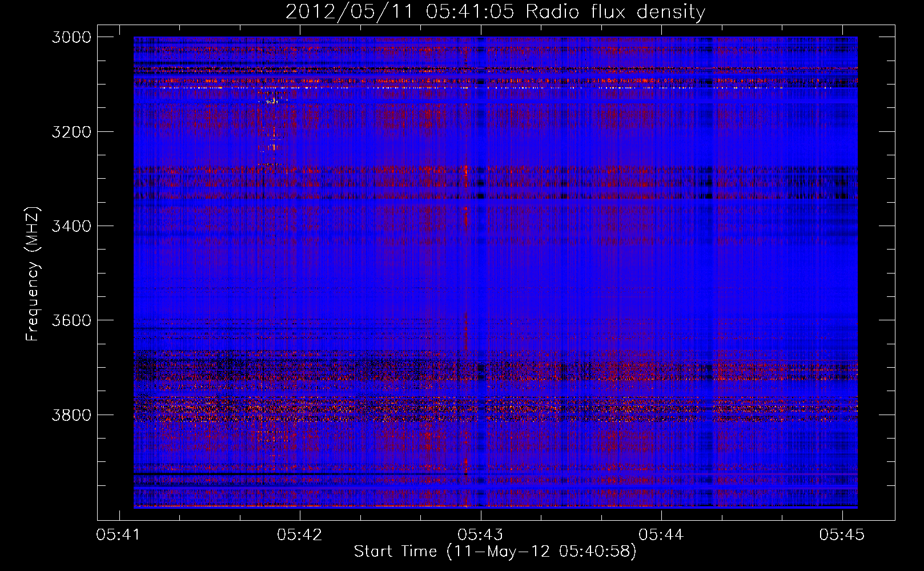Click the 05:42 time axis label
This screenshot has width=924, height=571.
[x=300, y=534]
